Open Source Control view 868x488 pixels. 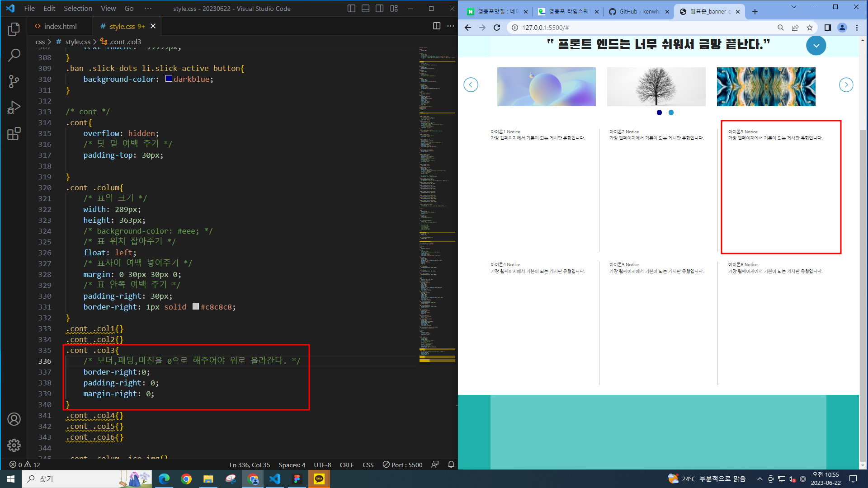tap(14, 81)
